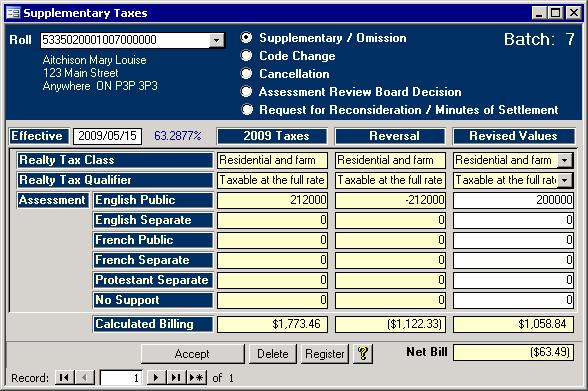Click Reversal Calculated Billing ($1,122.33)

[x=390, y=324]
